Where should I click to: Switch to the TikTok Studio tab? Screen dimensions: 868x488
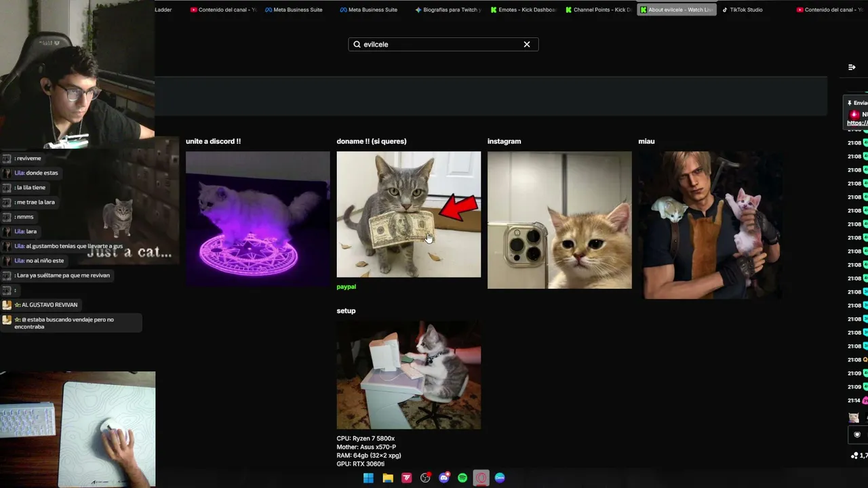[x=742, y=9]
